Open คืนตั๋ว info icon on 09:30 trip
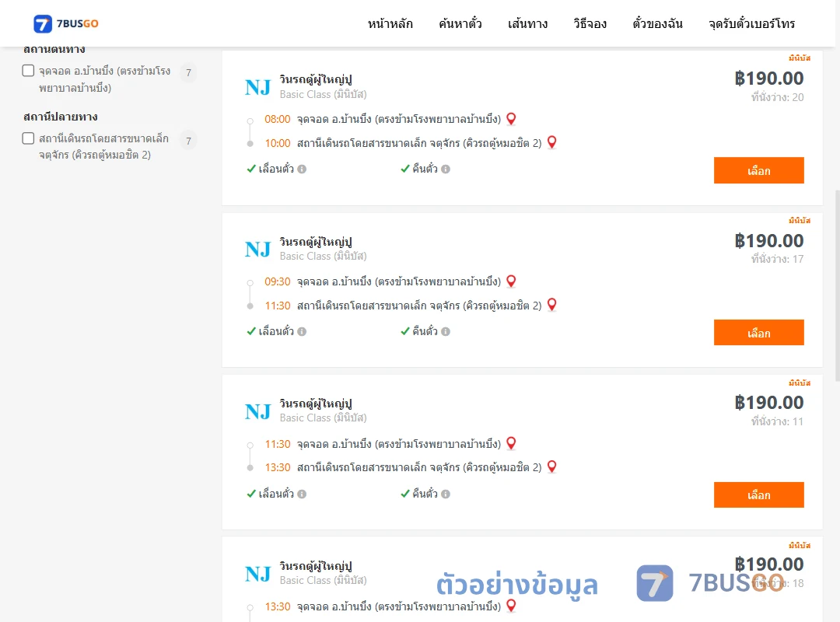This screenshot has height=622, width=840. (446, 332)
